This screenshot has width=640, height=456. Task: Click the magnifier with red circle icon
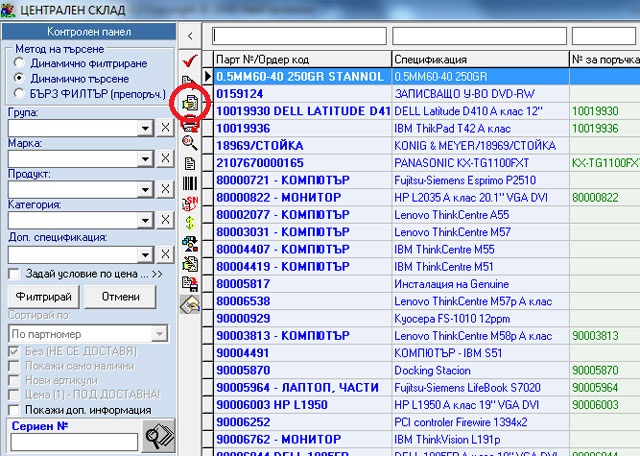pos(190,143)
